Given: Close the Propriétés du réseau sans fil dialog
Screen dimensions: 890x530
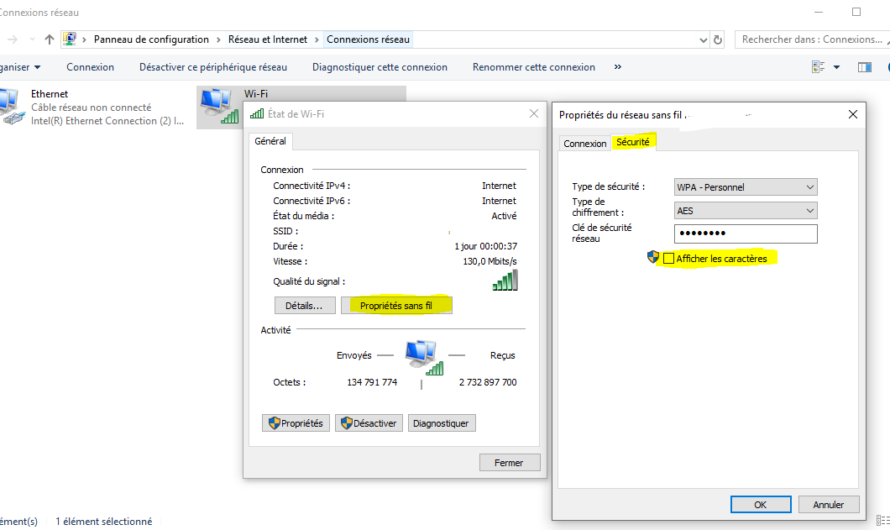Looking at the screenshot, I should [x=853, y=115].
